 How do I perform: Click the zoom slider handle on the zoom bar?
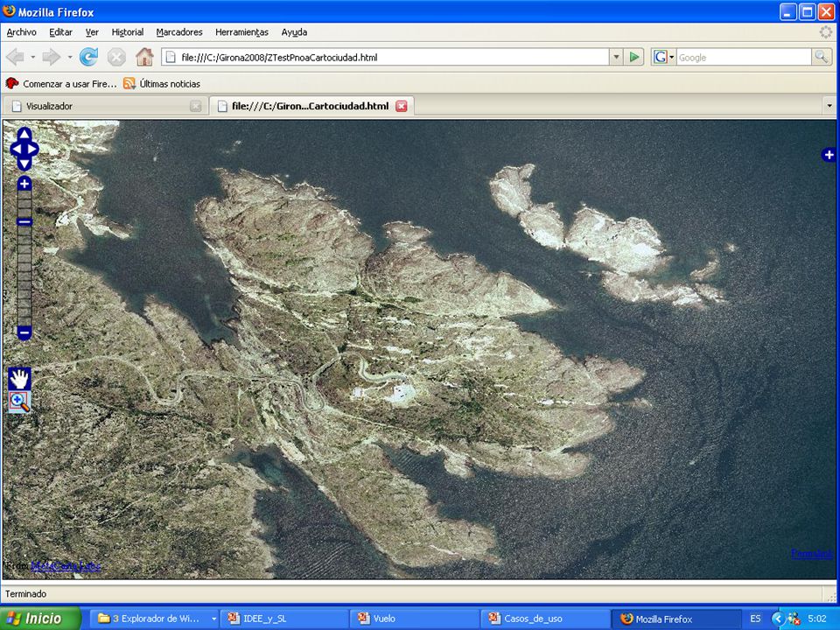click(24, 221)
